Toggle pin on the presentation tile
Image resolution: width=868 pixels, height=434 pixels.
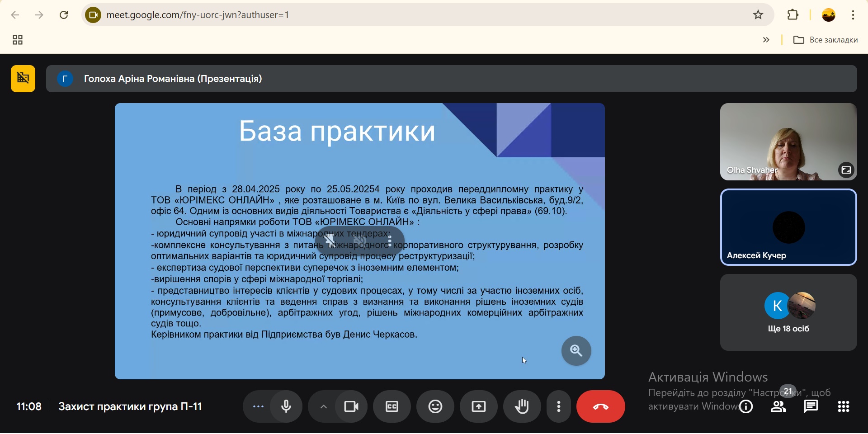click(330, 241)
